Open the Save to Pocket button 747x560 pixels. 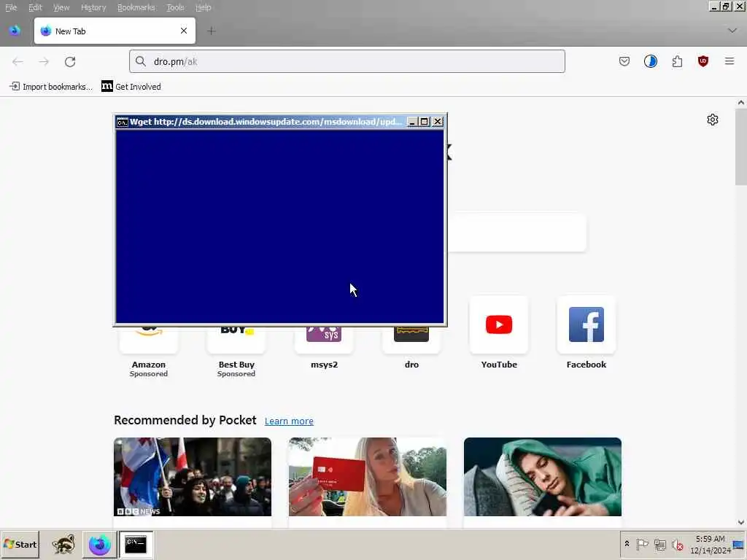(624, 61)
